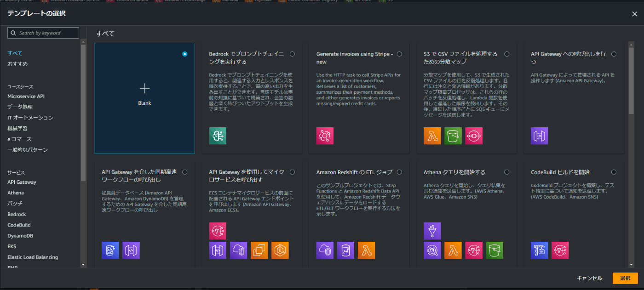Viewport: 644px width, 290px height.
Task: Click the pink icon on the Stripe invoices card
Action: tap(325, 136)
